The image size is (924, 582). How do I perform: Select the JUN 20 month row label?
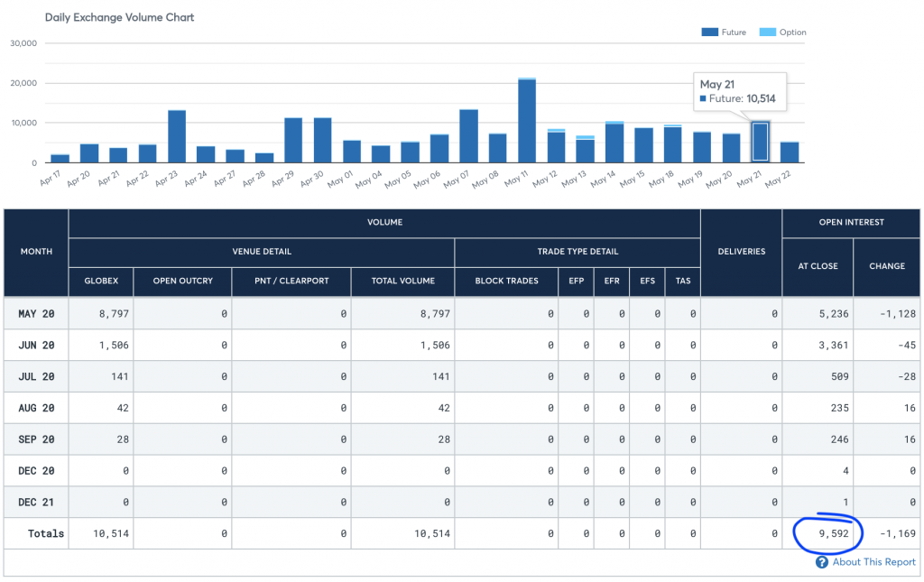pos(36,345)
